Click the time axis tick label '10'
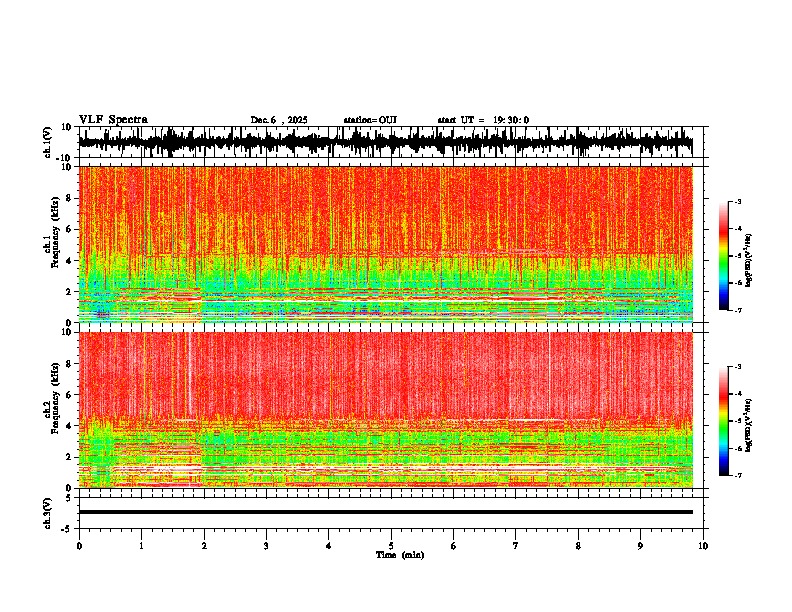The image size is (792, 612). (x=703, y=546)
